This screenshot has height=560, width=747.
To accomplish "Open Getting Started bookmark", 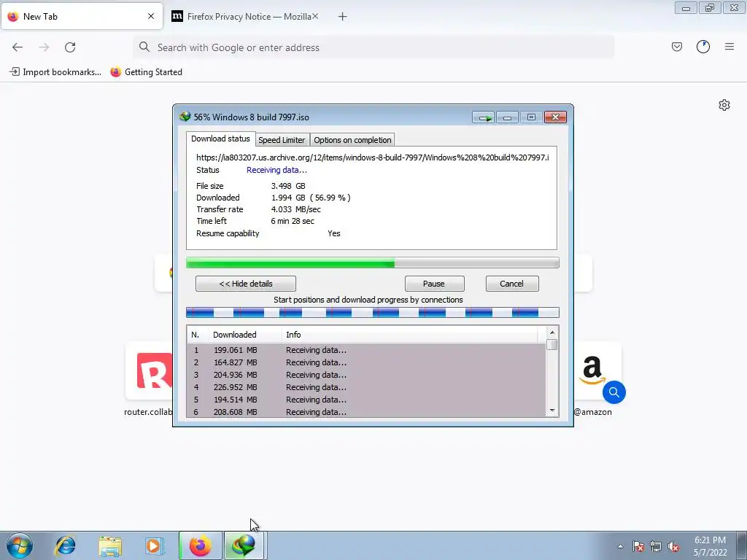I will 146,72.
